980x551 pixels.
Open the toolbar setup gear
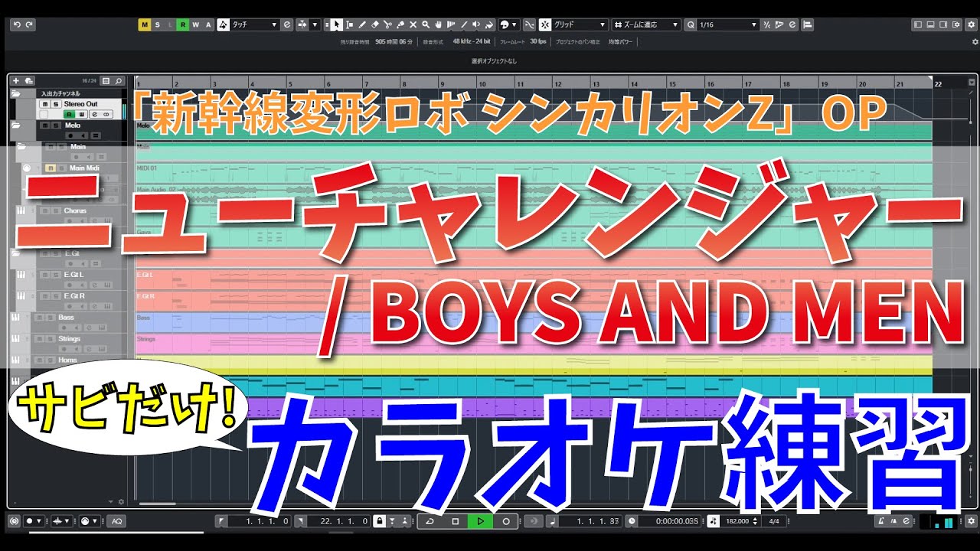pos(970,24)
